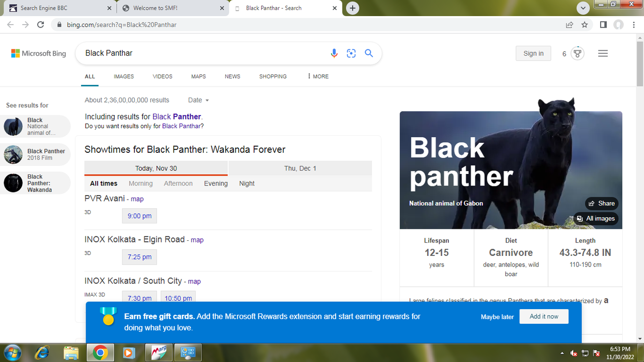Click the 10:50 pm showtime

178,298
